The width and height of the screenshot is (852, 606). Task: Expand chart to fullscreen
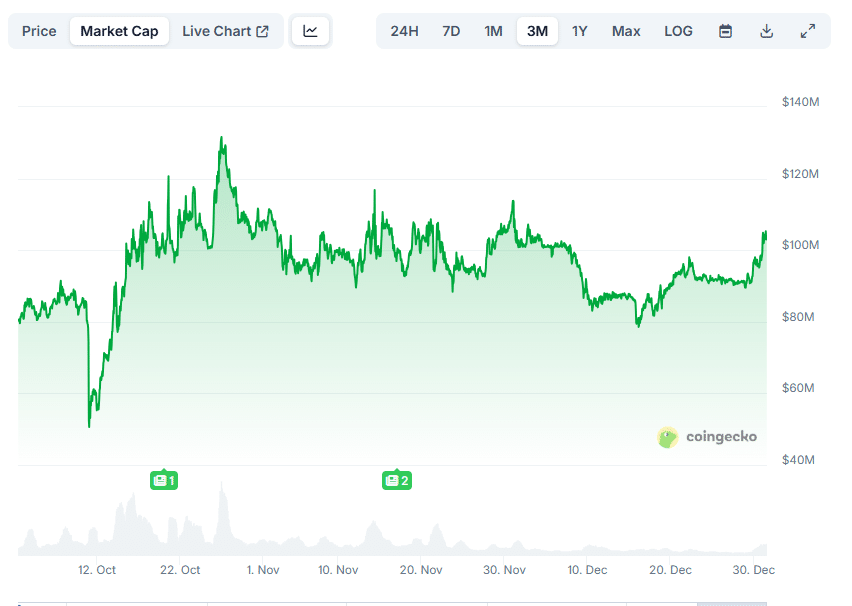(x=808, y=31)
